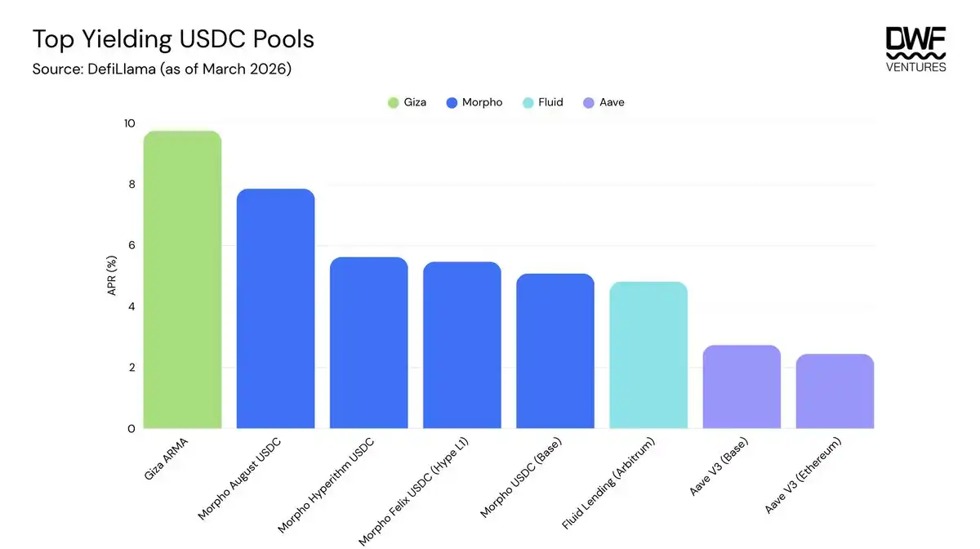Click the DWF Ventures logo
Viewport: 980px width, 549px height.
915,49
